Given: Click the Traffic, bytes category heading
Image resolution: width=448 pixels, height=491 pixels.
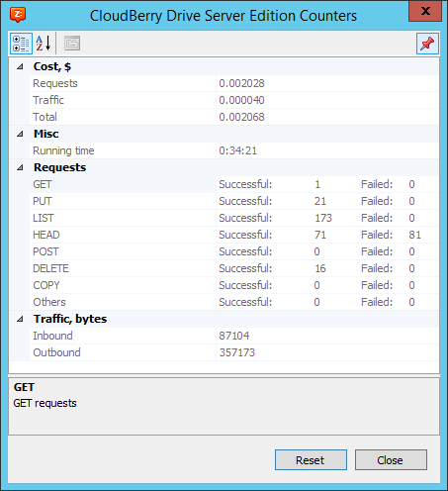Looking at the screenshot, I should 70,319.
